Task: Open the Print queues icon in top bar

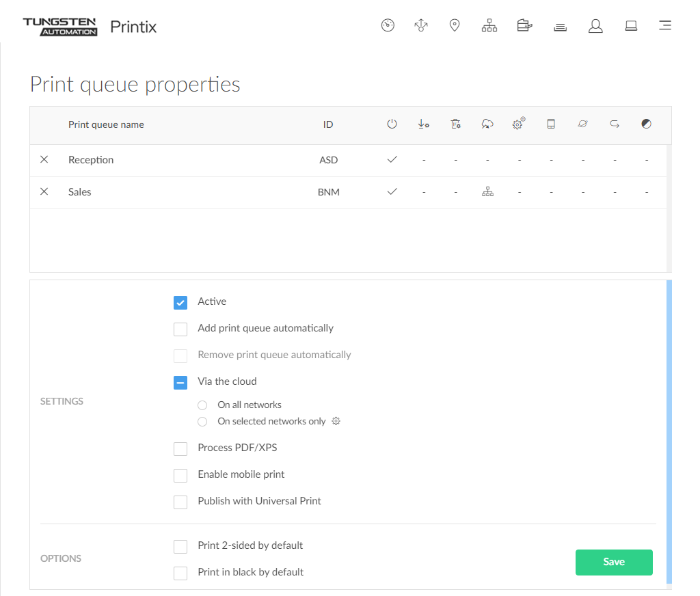Action: coord(560,27)
